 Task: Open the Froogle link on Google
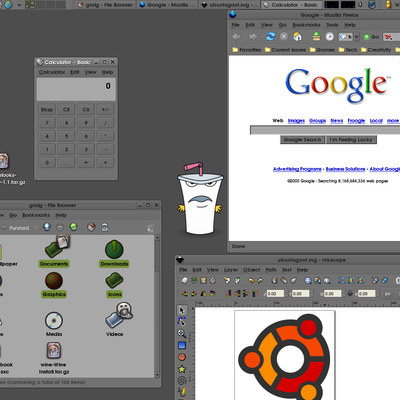pyautogui.click(x=356, y=121)
